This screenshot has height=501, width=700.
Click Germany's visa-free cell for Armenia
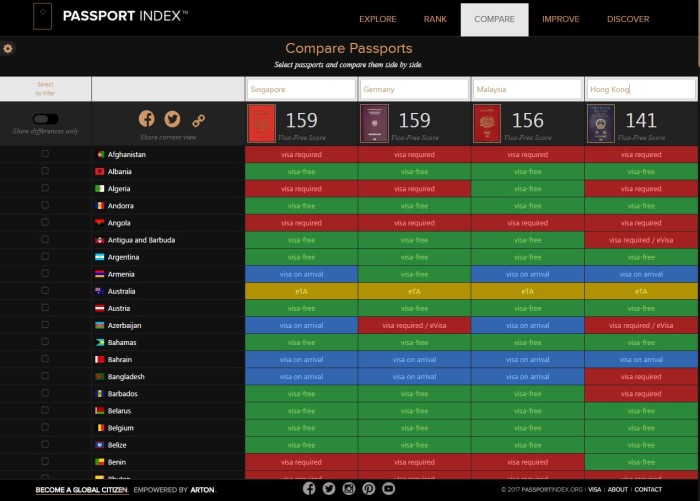[414, 274]
